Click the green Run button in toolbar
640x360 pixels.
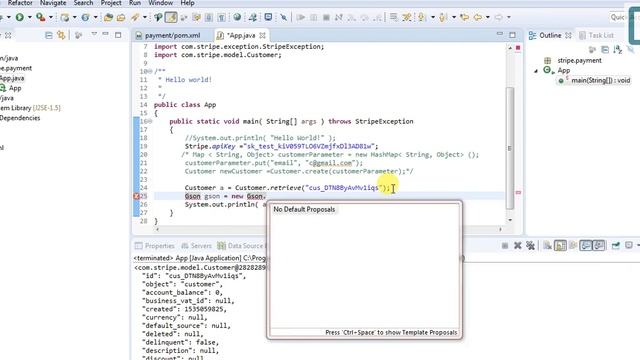point(19,17)
